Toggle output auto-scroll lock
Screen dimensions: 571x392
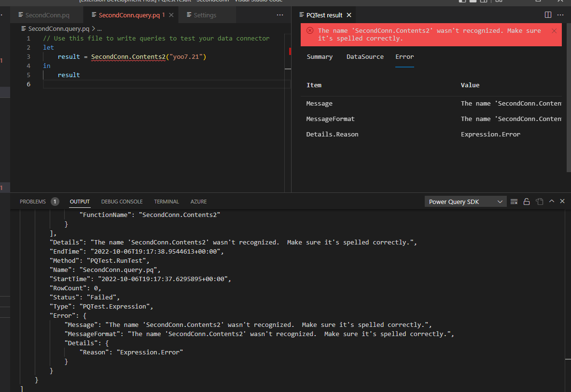coord(527,202)
